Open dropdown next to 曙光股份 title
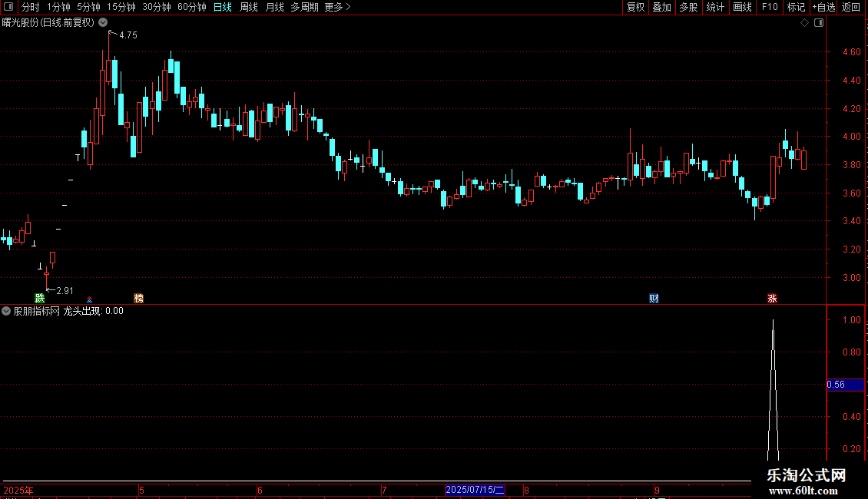Viewport: 868px width, 499px height. 103,22
